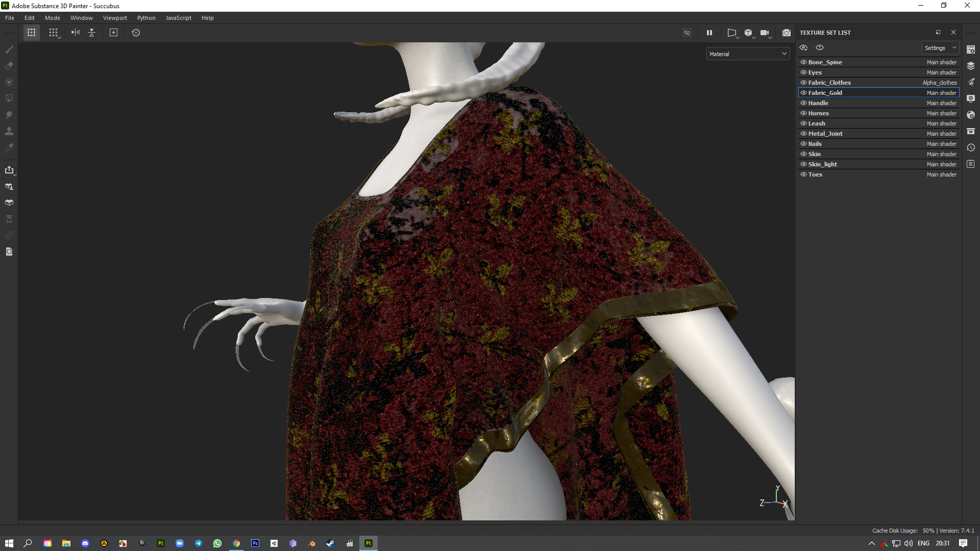The image size is (980, 551).
Task: Open Photoshop from the Windows taskbar
Action: [255, 543]
